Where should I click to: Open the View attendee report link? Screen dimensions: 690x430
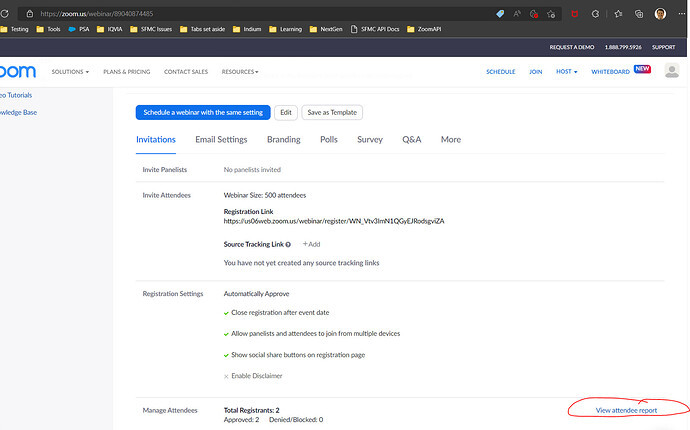click(626, 410)
